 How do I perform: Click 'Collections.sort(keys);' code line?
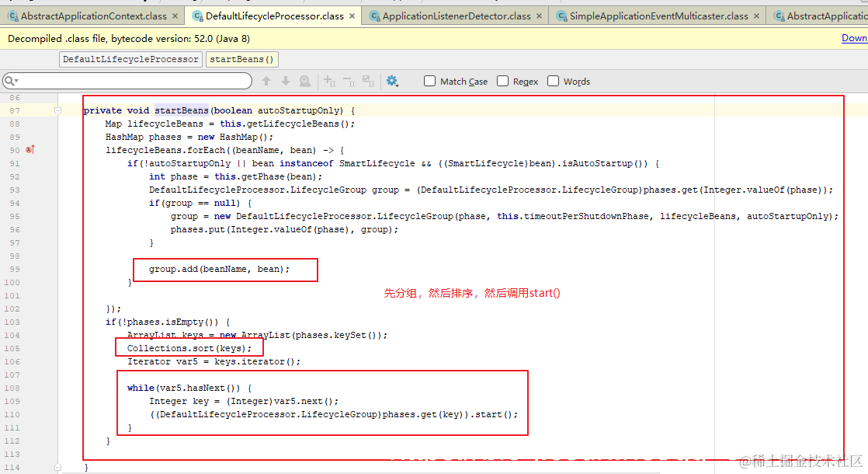click(x=189, y=348)
